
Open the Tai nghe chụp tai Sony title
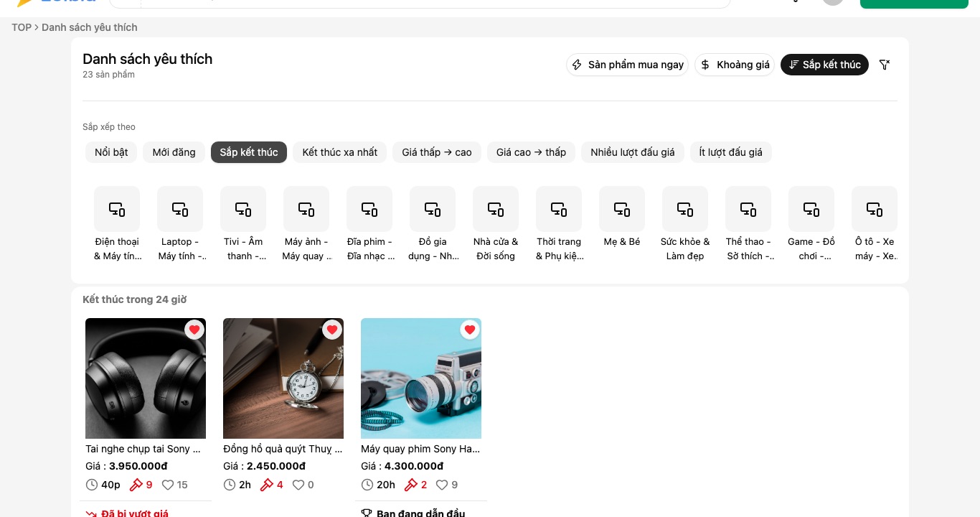pos(143,449)
